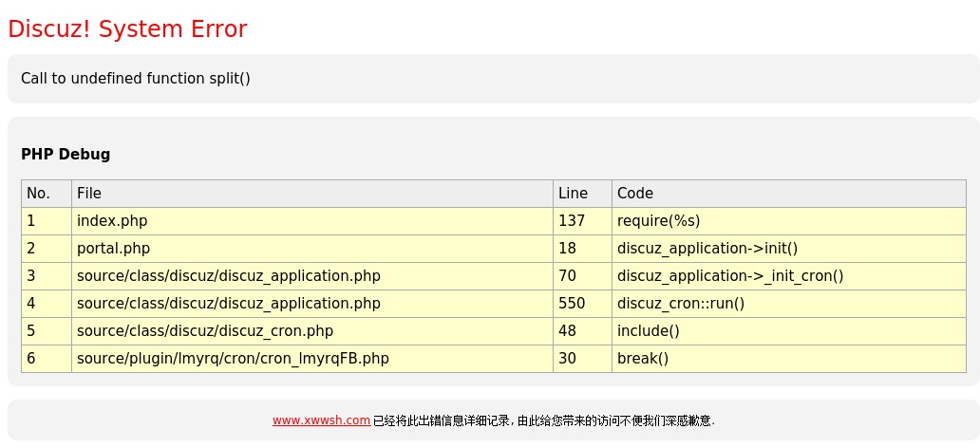Select the discuz_application->_init_cron() code cell

click(789, 276)
